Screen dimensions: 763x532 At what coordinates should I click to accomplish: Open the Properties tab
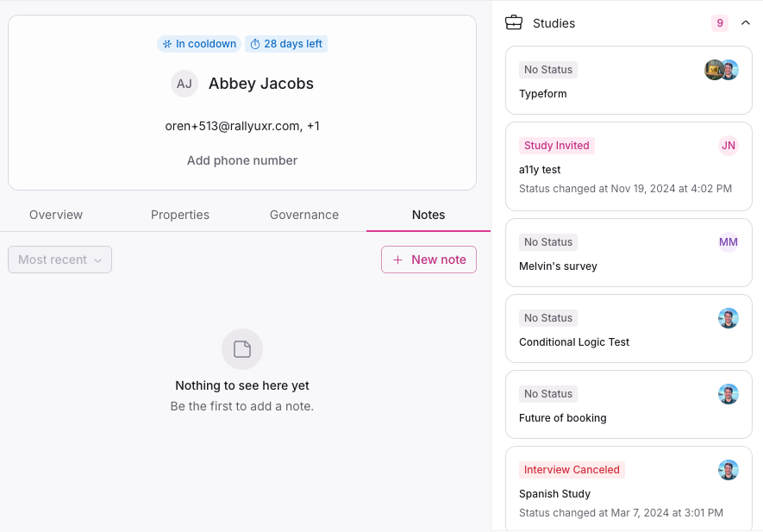point(180,215)
